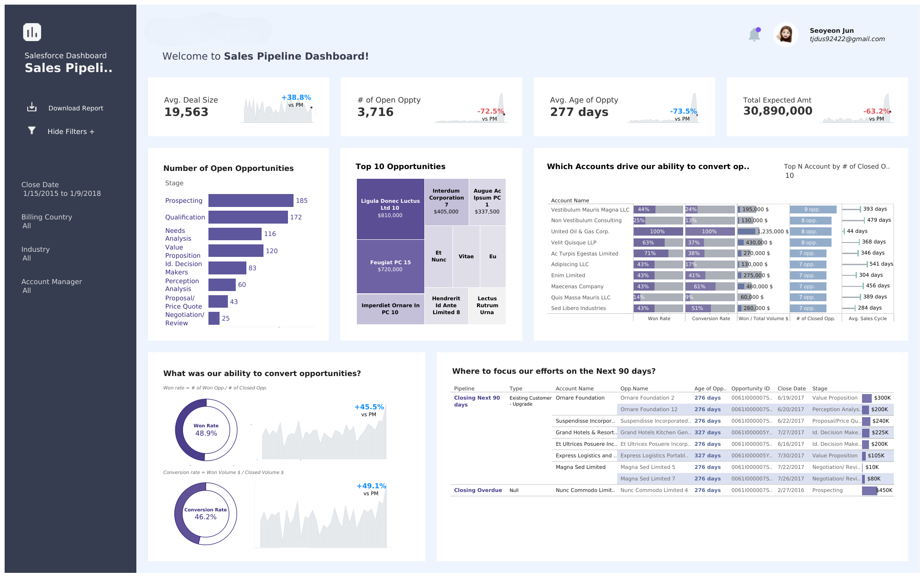The image size is (924, 577).
Task: Click the bar chart logo icon in sidebar
Action: pyautogui.click(x=31, y=32)
